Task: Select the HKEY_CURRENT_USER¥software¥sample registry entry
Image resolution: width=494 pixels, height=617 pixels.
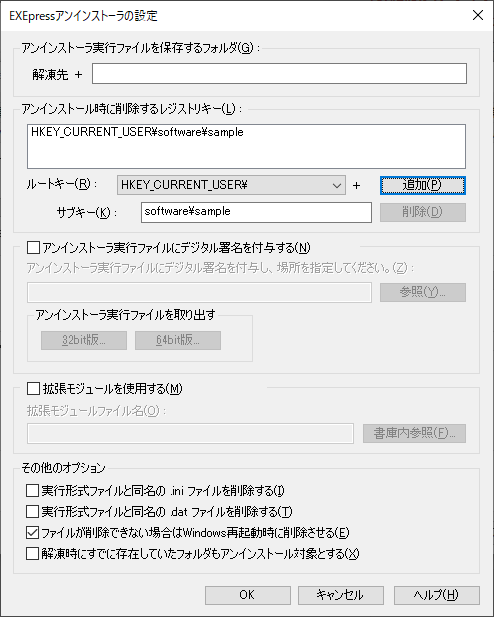Action: pos(137,132)
